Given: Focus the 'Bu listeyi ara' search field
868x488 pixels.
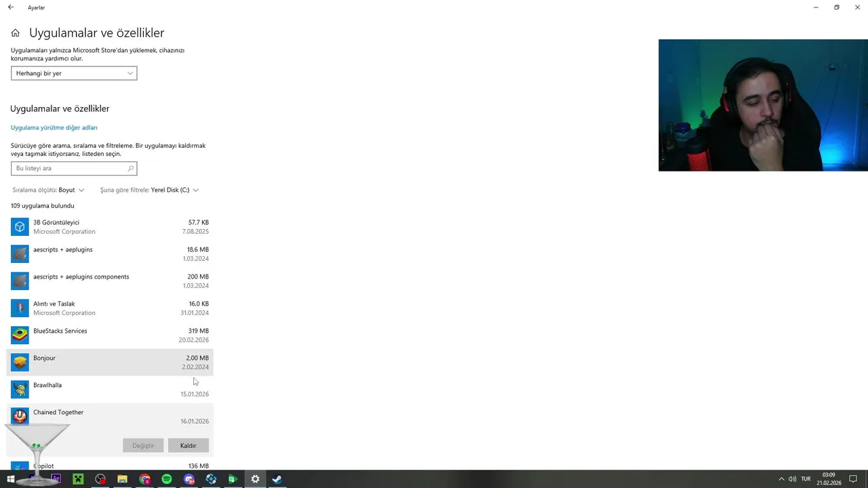Looking at the screenshot, I should (74, 168).
